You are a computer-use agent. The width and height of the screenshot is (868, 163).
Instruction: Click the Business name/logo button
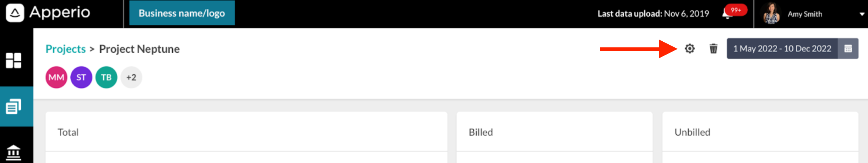pyautogui.click(x=182, y=13)
